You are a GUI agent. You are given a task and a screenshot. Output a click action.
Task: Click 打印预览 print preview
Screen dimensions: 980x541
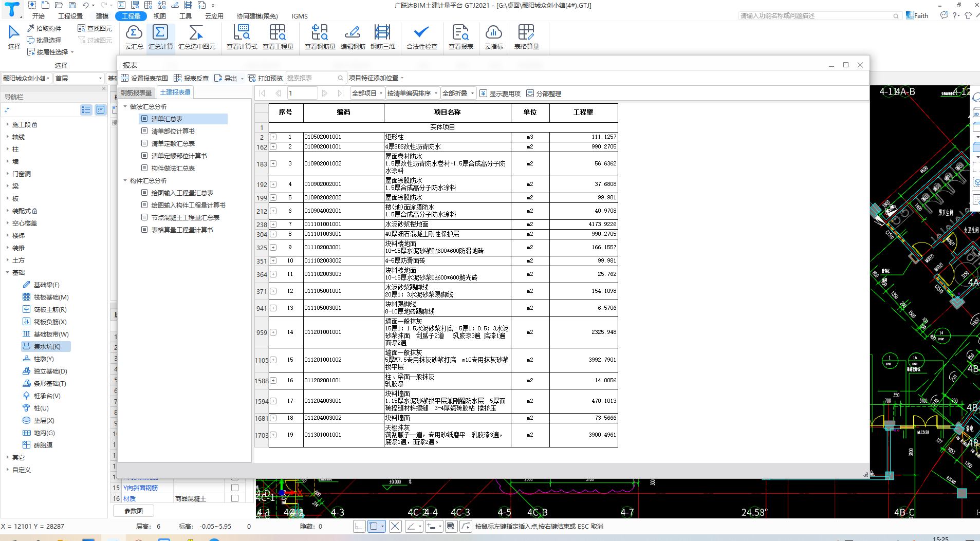[265, 78]
